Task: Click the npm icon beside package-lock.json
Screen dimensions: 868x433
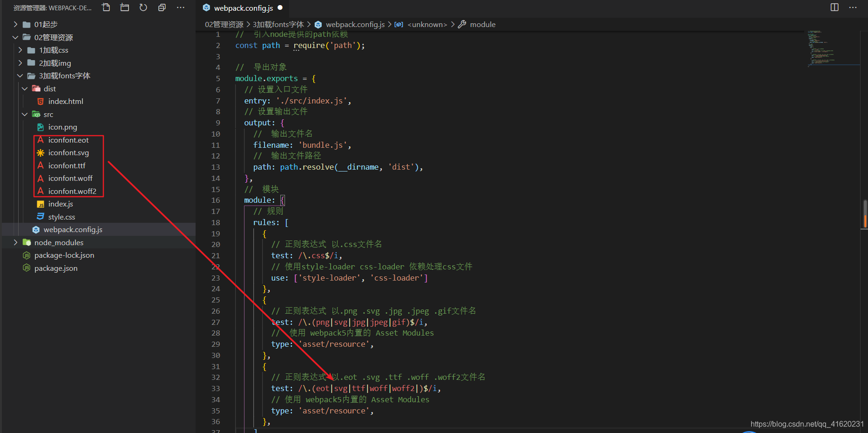Action: pyautogui.click(x=27, y=255)
